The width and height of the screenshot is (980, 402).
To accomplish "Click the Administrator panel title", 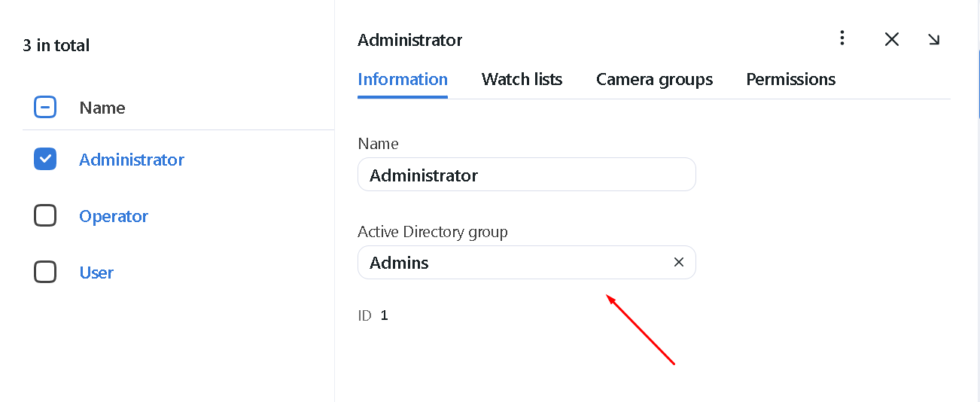I will coord(409,40).
